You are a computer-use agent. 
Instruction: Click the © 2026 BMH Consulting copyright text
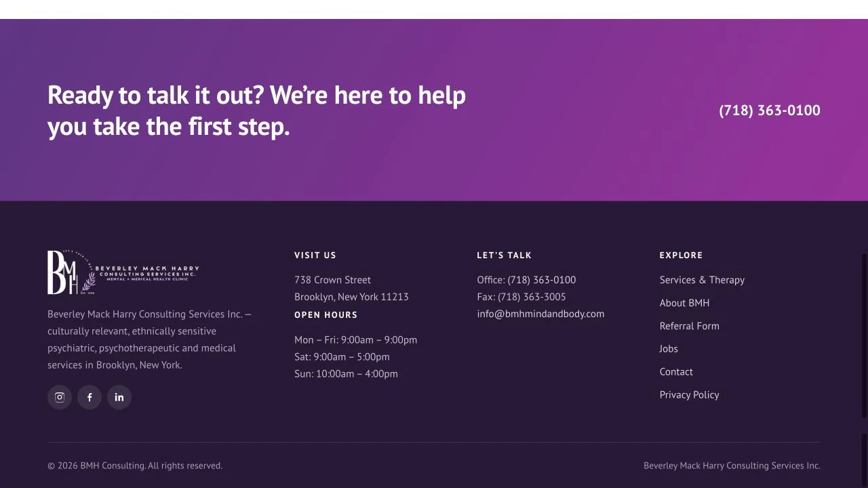[135, 466]
